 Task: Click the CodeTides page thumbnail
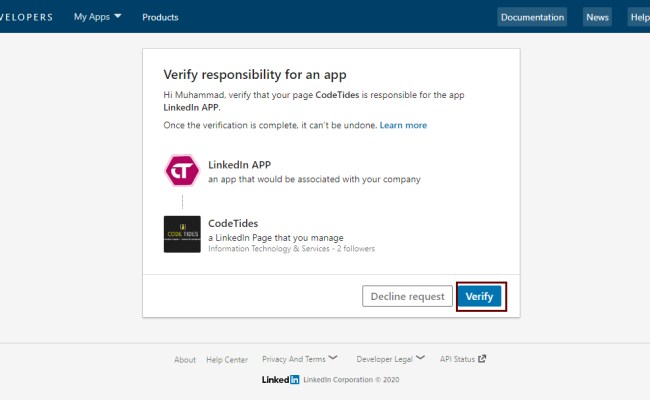click(182, 234)
